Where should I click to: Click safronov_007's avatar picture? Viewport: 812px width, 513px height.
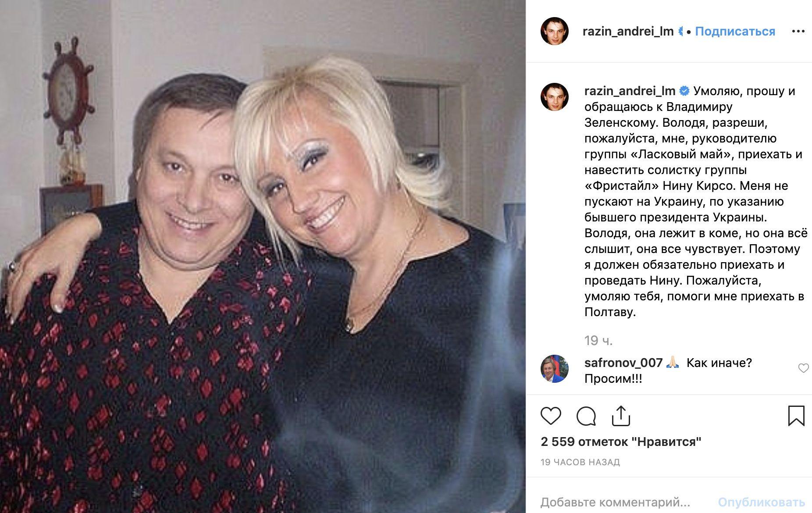click(555, 369)
